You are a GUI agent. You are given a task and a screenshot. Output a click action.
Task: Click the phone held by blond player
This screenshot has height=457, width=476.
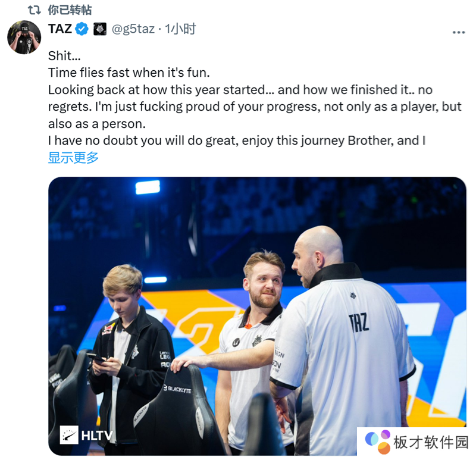[x=96, y=358]
